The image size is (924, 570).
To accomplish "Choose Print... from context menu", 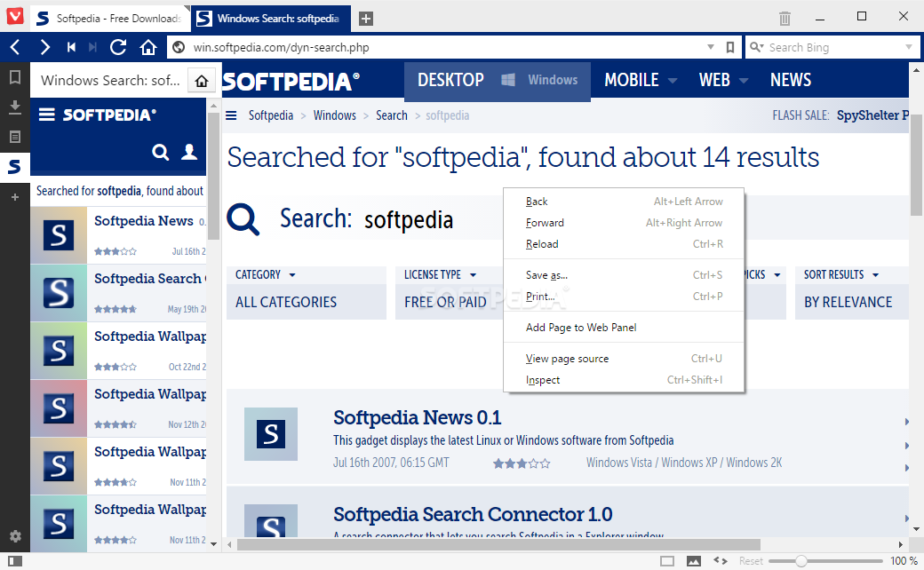I will click(x=624, y=297).
